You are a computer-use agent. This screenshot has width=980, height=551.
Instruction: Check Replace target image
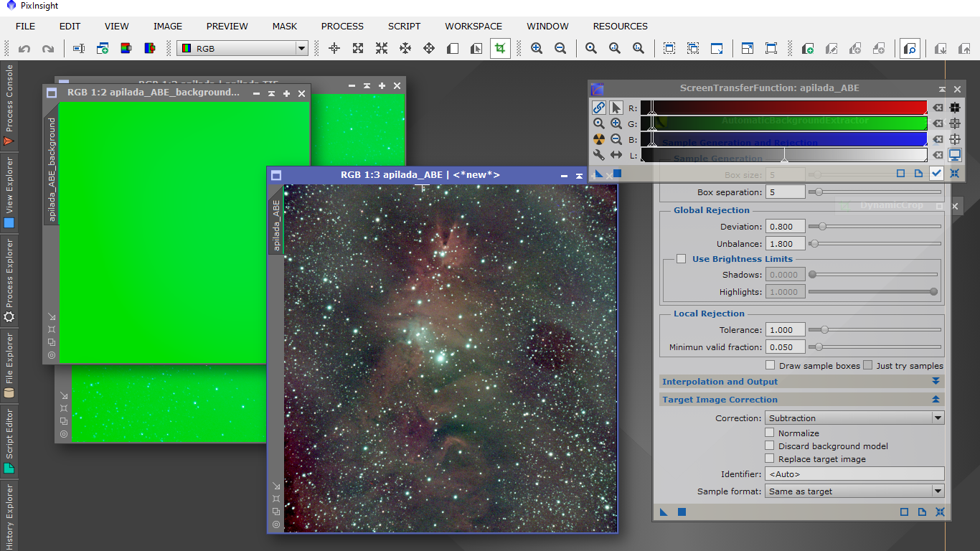coord(770,458)
